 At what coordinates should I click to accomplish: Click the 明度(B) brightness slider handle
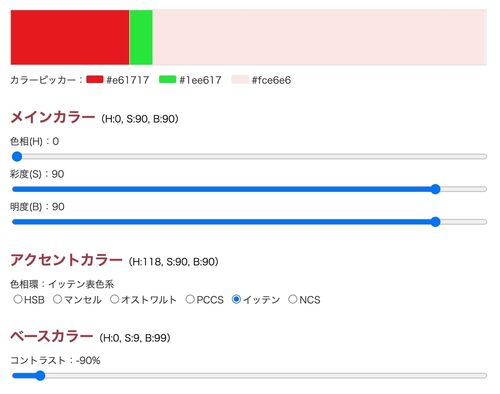pyautogui.click(x=435, y=222)
